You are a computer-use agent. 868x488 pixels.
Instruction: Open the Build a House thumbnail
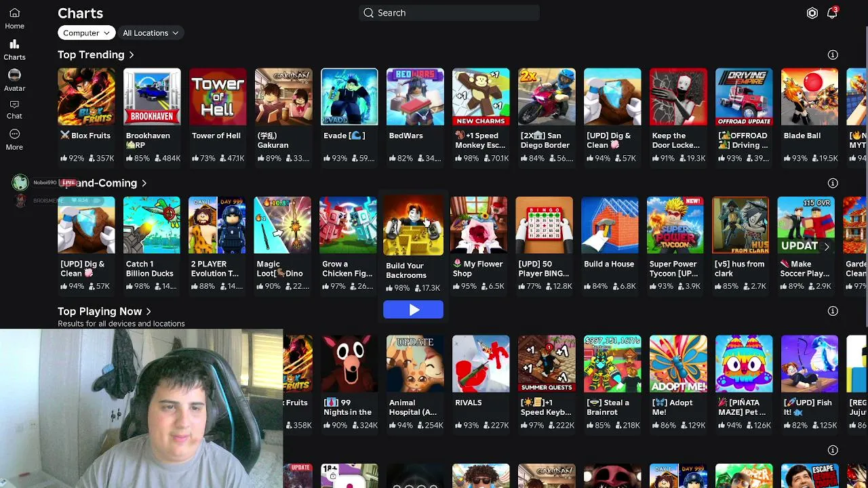point(610,226)
